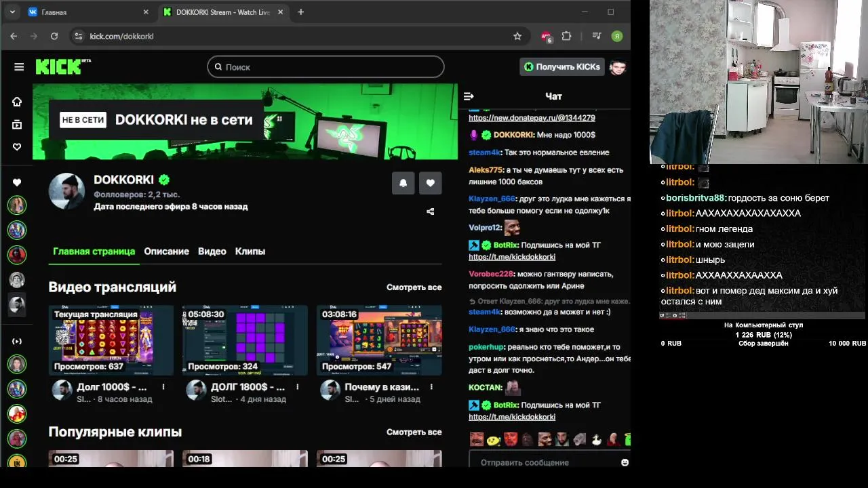Screen dimensions: 868x488
Task: Follow DOKKORKI with the heart button
Action: (x=431, y=183)
